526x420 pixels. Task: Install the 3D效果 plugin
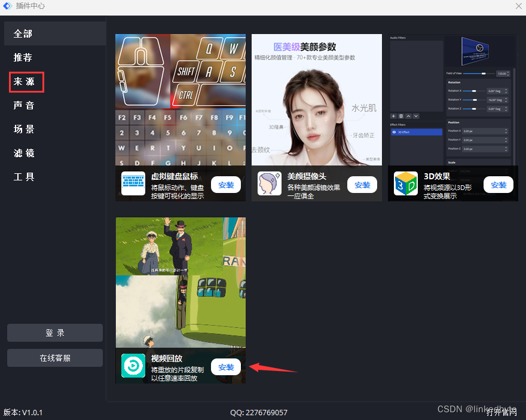click(499, 185)
